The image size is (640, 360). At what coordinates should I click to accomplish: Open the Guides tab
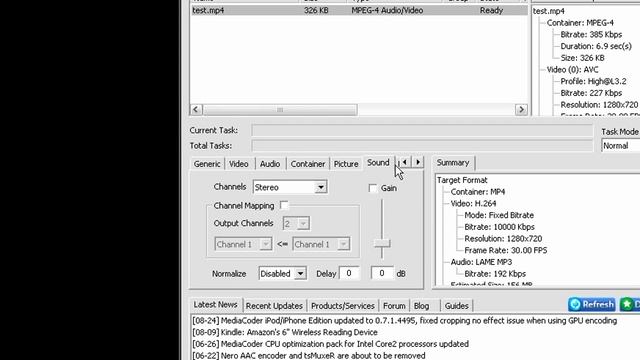456,306
